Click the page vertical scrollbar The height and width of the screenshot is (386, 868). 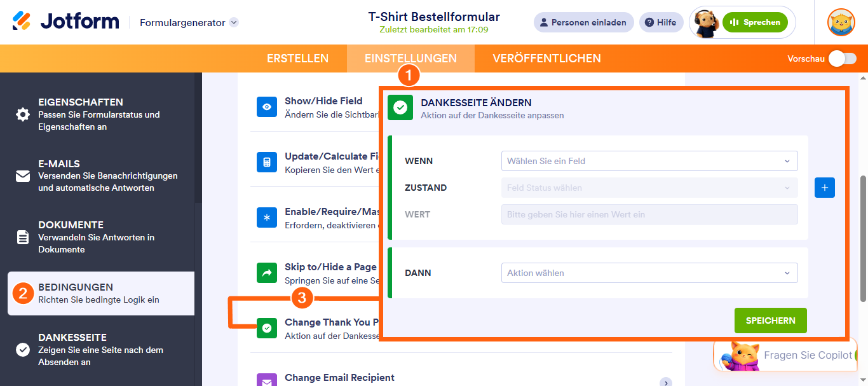pyautogui.click(x=862, y=238)
